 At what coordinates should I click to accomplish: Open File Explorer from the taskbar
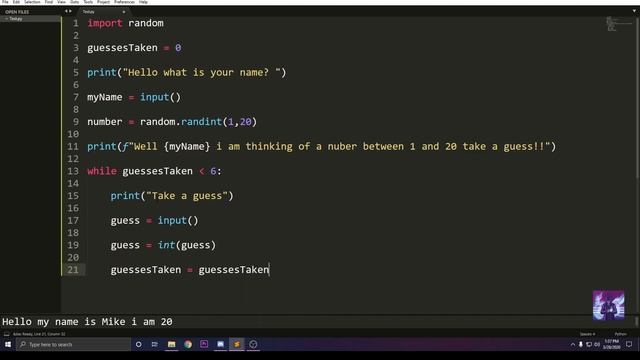click(x=171, y=344)
